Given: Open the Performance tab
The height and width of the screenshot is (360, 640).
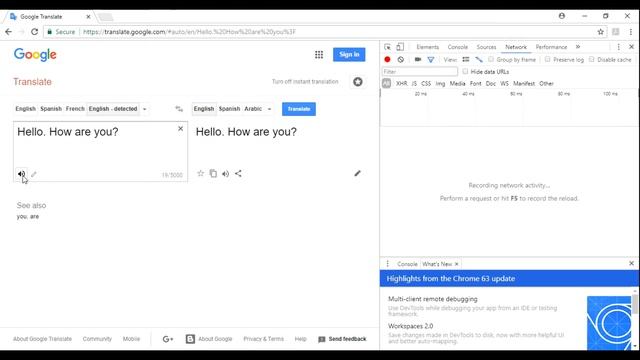Looking at the screenshot, I should point(551,47).
